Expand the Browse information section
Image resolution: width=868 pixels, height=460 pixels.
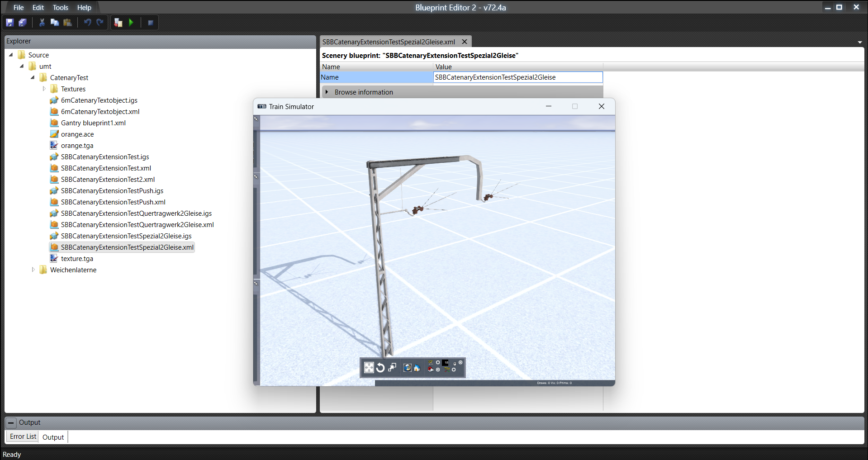[x=327, y=92]
